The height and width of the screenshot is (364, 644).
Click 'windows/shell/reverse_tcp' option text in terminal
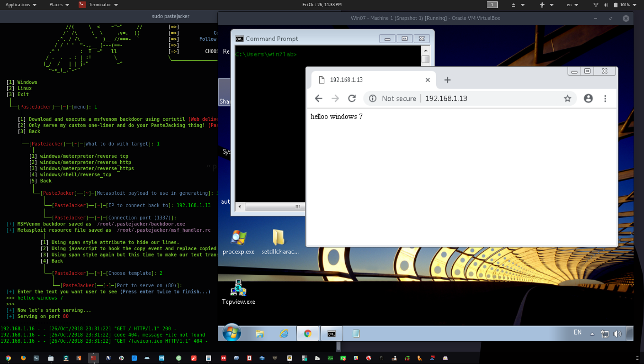point(76,175)
